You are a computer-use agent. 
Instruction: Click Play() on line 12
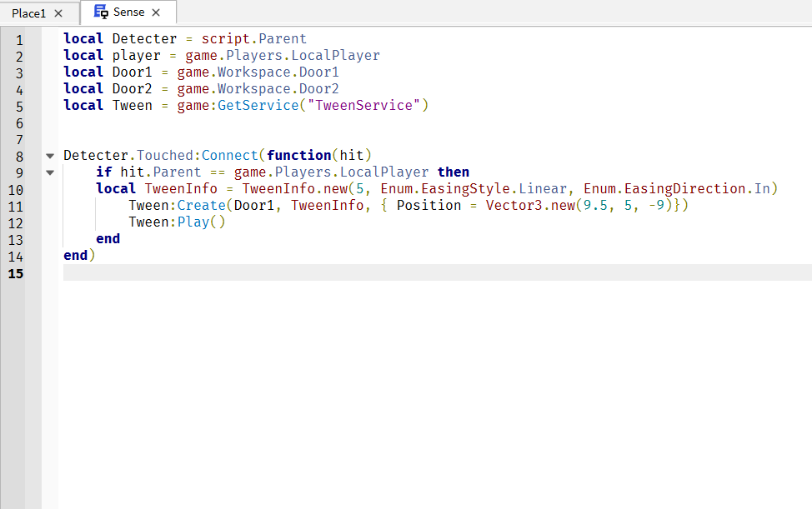202,222
